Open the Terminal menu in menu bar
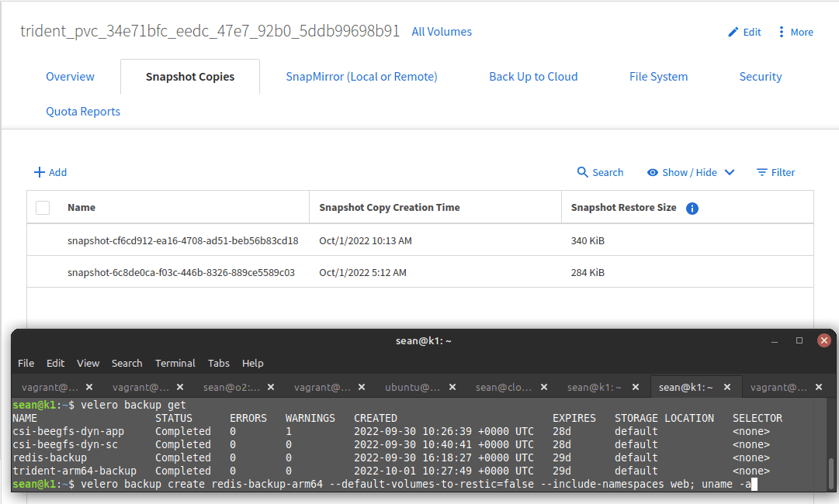 [175, 363]
